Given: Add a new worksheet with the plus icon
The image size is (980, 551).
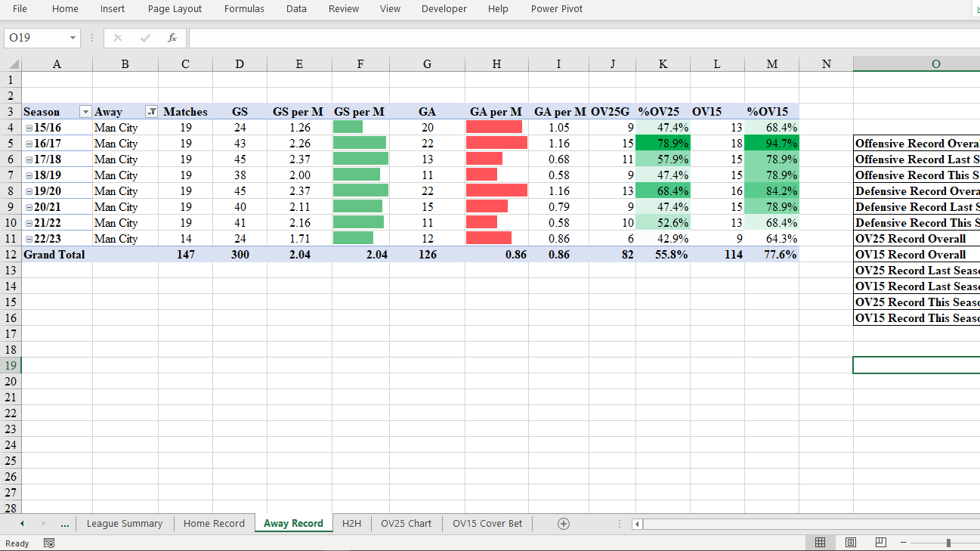Looking at the screenshot, I should pyautogui.click(x=564, y=523).
